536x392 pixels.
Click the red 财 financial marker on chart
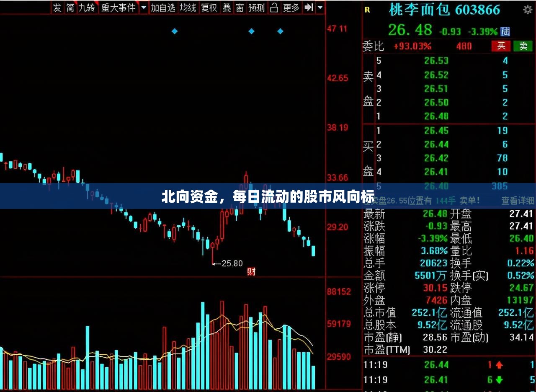pos(251,272)
